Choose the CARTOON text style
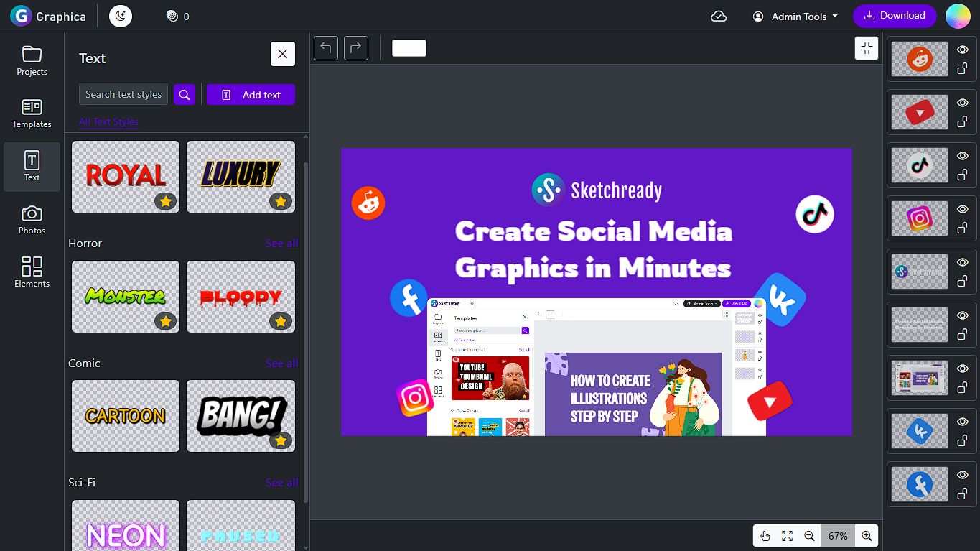Image resolution: width=980 pixels, height=551 pixels. [126, 416]
